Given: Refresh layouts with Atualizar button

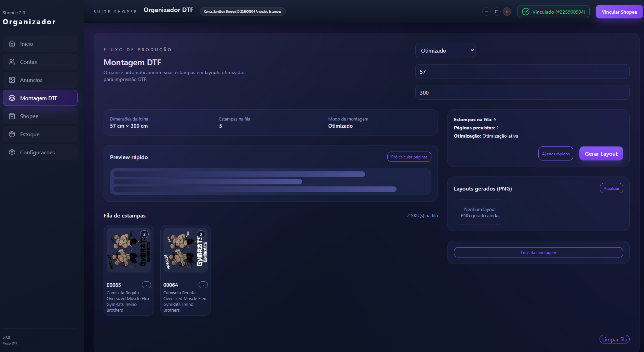Looking at the screenshot, I should point(611,188).
